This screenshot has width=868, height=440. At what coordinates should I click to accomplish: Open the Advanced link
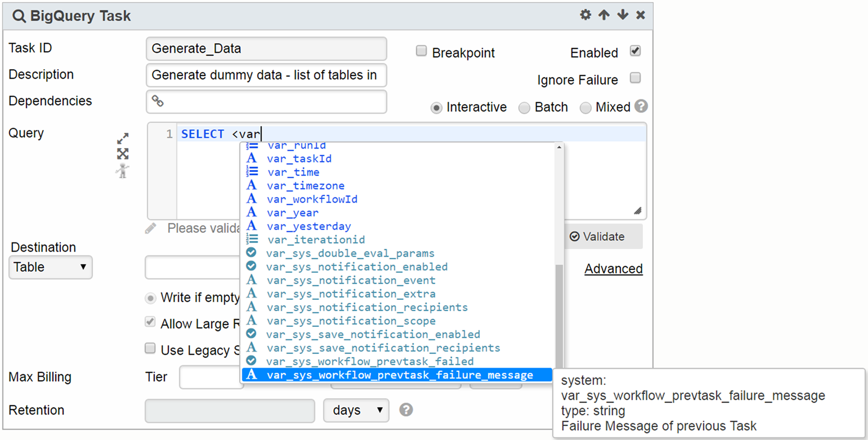[x=613, y=269]
